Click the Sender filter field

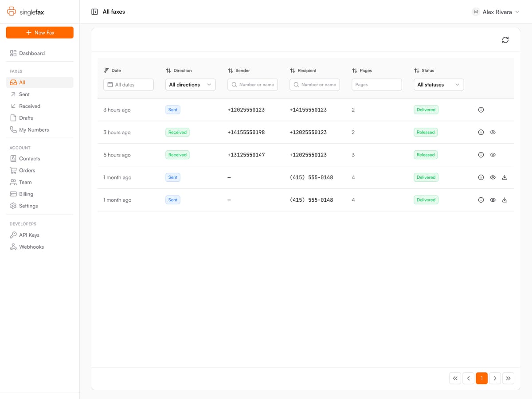coord(253,85)
